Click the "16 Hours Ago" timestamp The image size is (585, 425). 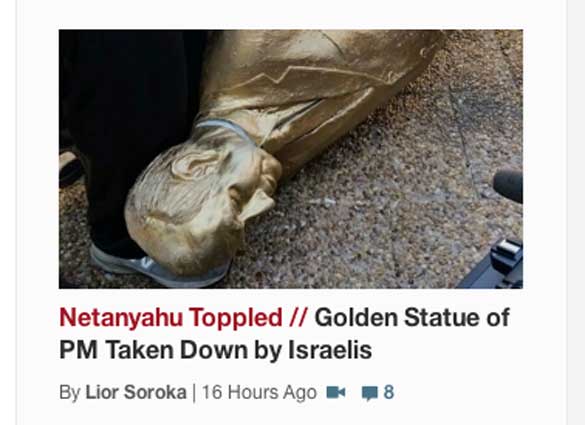(259, 392)
